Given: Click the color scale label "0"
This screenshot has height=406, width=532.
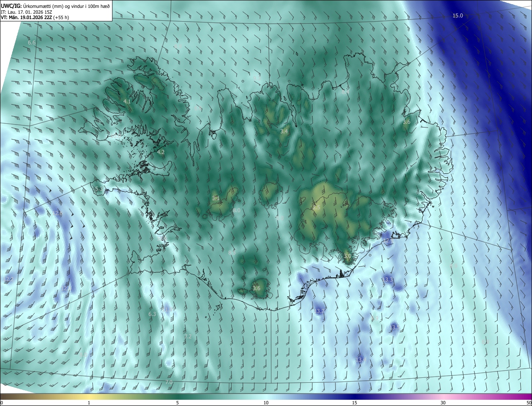Looking at the screenshot, I should 2,403.
